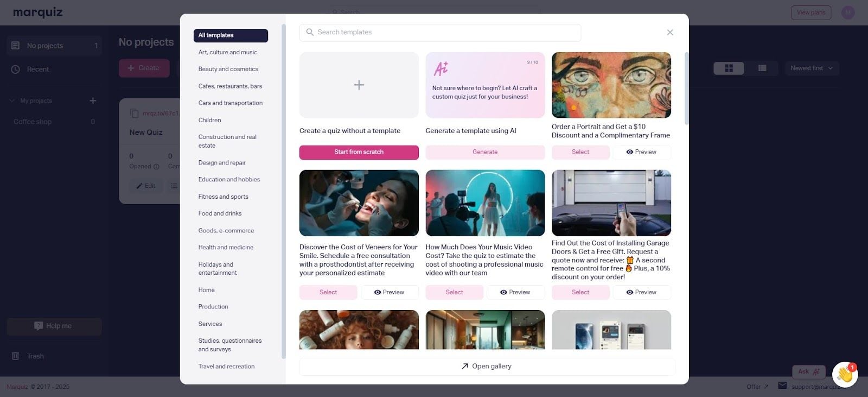Image resolution: width=868 pixels, height=397 pixels.
Task: Click the AI sparkle logo in generate card
Action: (441, 68)
